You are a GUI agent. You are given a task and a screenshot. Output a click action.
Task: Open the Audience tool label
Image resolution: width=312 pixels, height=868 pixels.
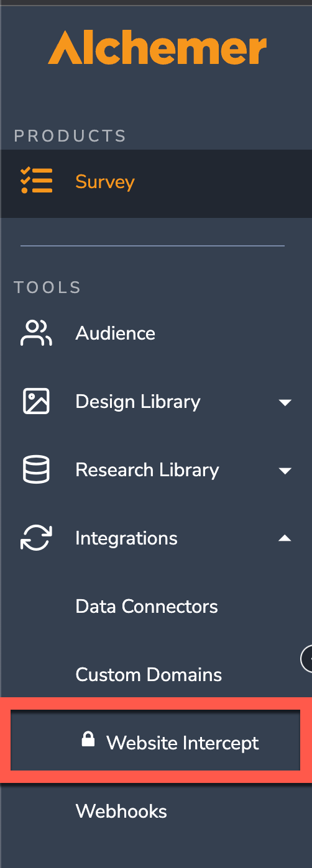(116, 333)
